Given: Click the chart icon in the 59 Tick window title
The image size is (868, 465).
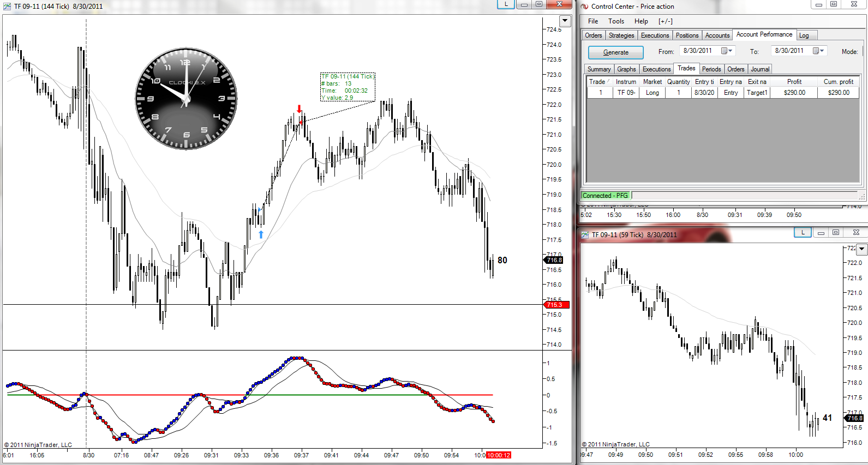Looking at the screenshot, I should coord(585,235).
